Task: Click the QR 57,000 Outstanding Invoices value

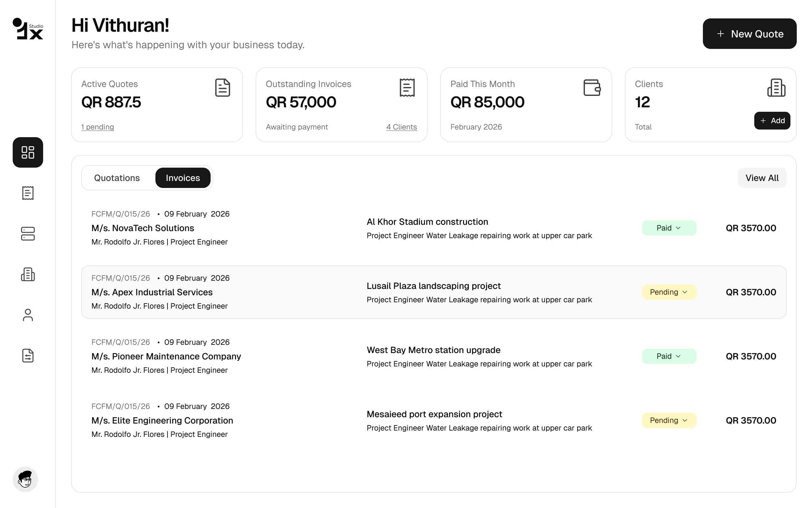Action: click(x=301, y=102)
